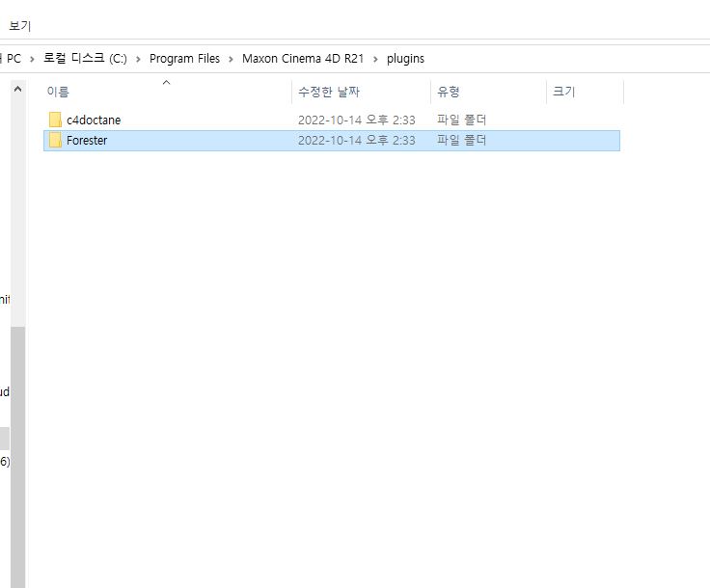
Task: Open the chevron dropdown after Program Files
Action: tap(232, 59)
